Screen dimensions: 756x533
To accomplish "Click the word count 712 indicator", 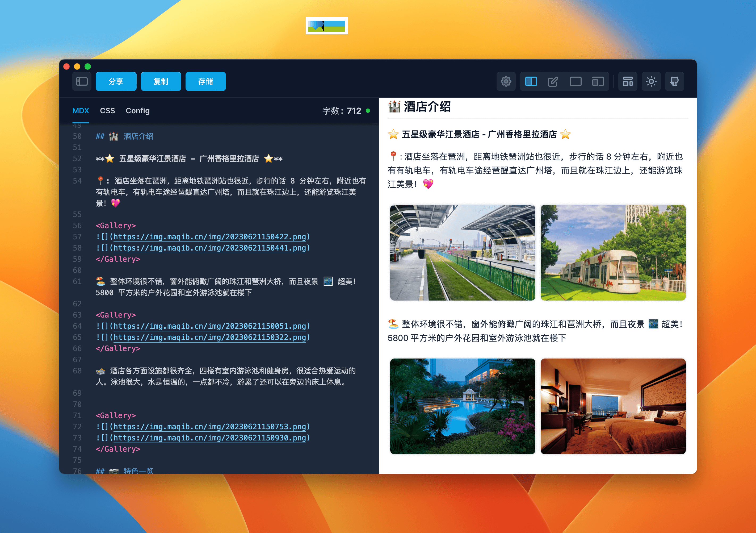I will tap(342, 111).
